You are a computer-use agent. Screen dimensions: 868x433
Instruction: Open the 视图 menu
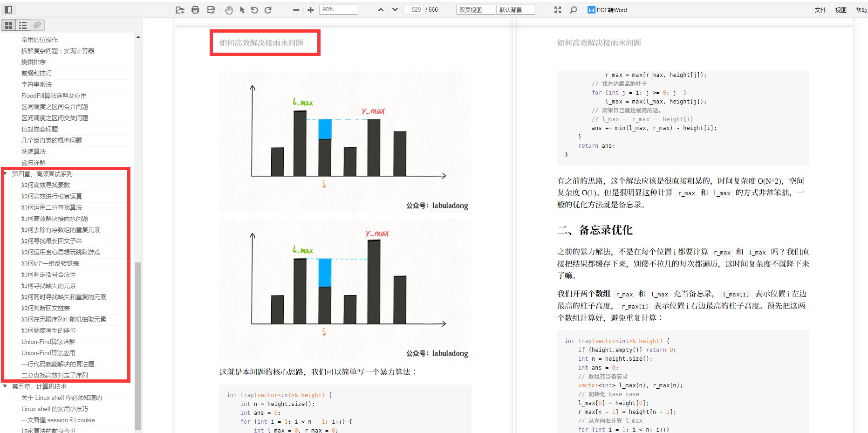[x=841, y=10]
